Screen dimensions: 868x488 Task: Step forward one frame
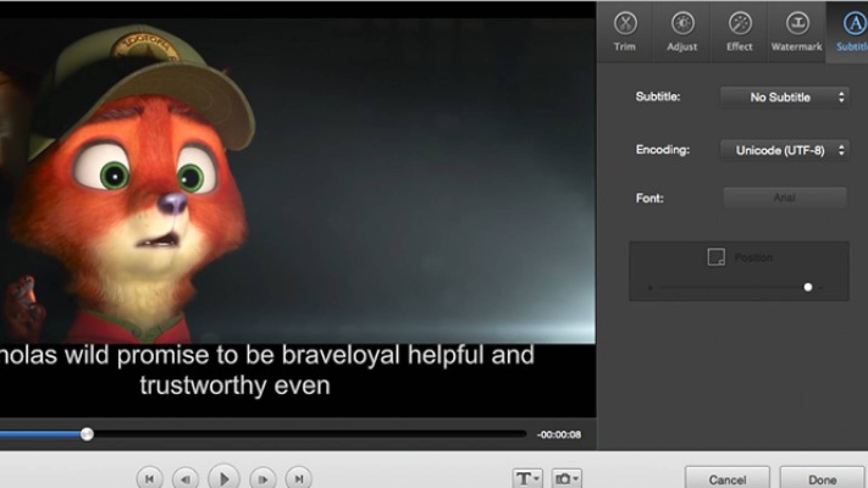click(263, 479)
